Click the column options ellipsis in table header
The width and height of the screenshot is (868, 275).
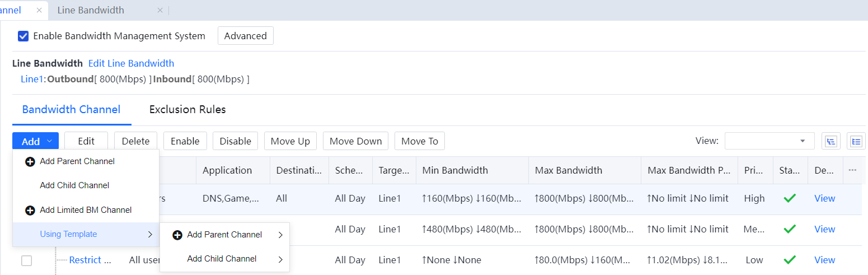click(852, 170)
